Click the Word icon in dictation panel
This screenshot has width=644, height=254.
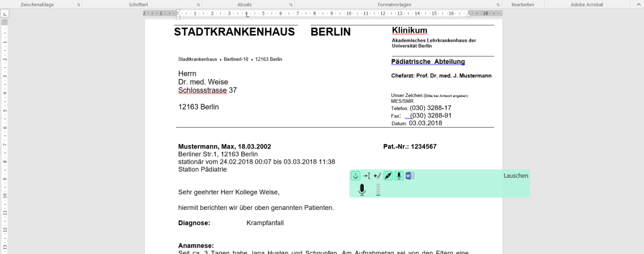click(x=410, y=176)
